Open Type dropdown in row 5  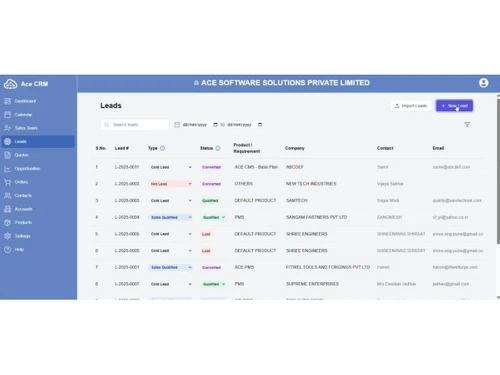[171, 234]
